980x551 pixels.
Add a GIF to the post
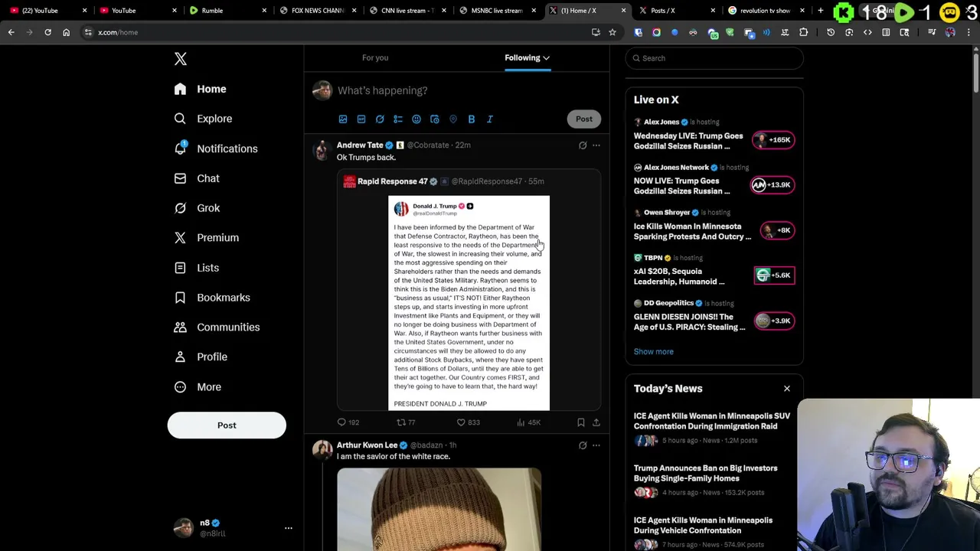[361, 119]
